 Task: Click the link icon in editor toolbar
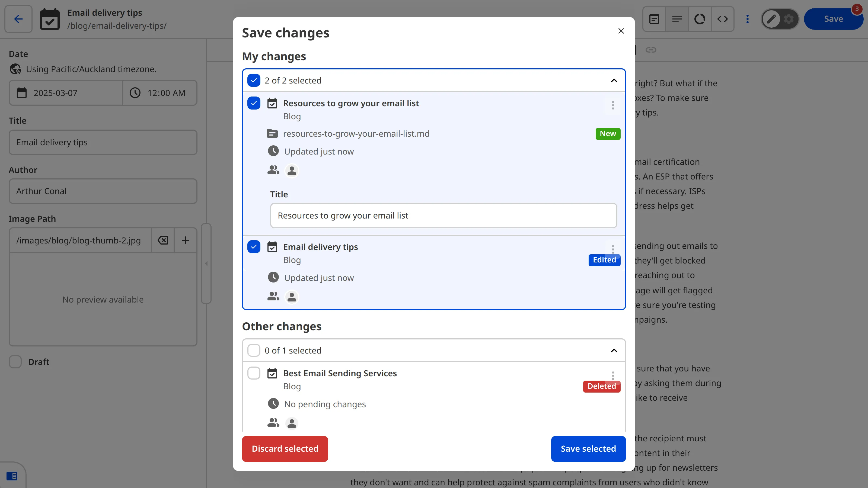[651, 50]
